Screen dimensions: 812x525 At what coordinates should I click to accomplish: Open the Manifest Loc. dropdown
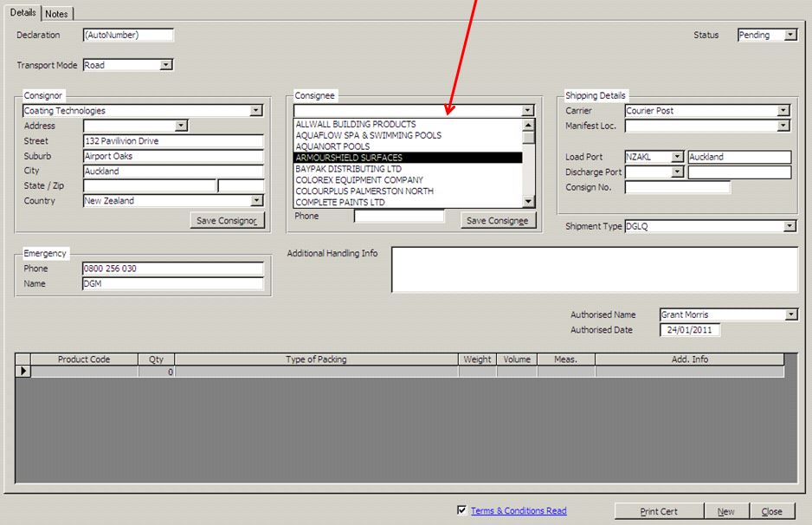783,126
